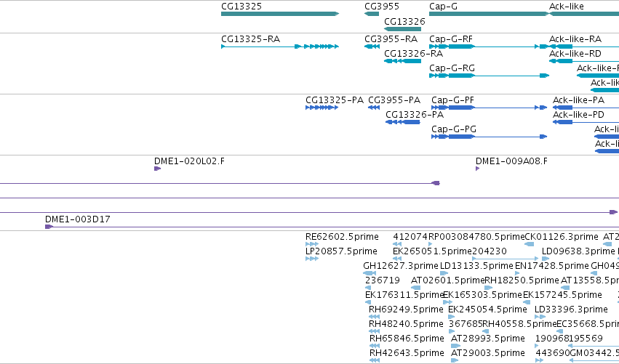This screenshot has width=619, height=364.
Task: Click the Ack-like-RA transcript
Action: click(584, 46)
